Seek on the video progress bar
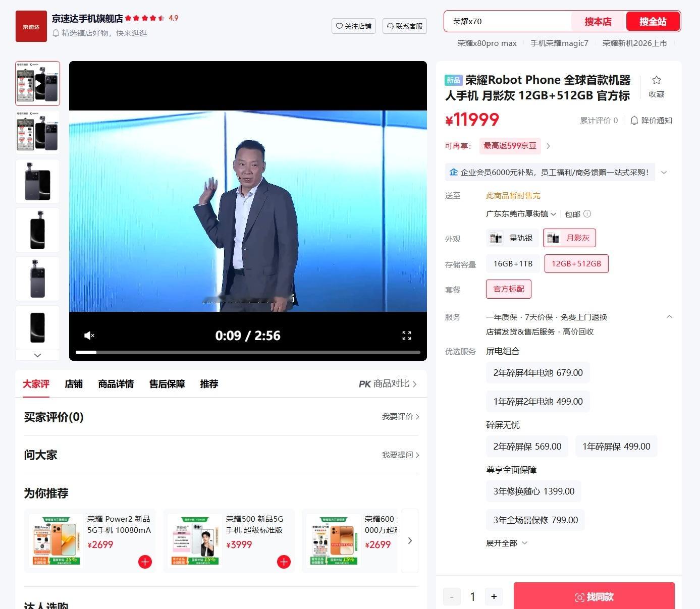The width and height of the screenshot is (700, 609). point(248,352)
